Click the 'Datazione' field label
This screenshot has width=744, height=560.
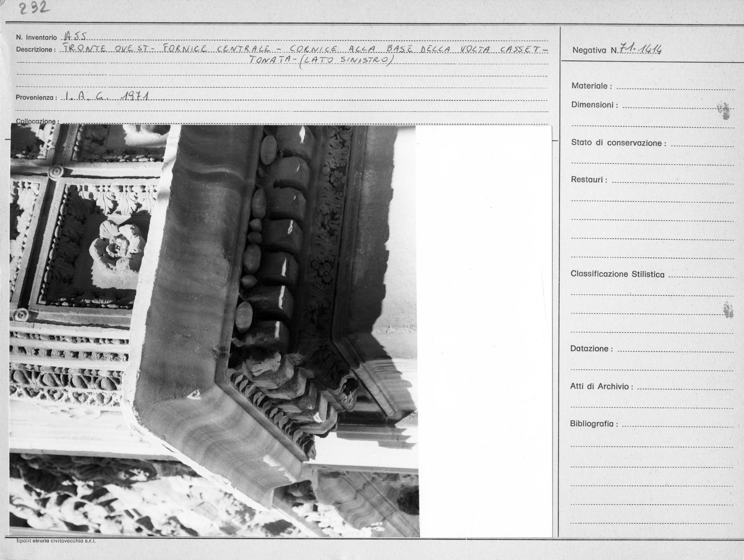pyautogui.click(x=591, y=349)
